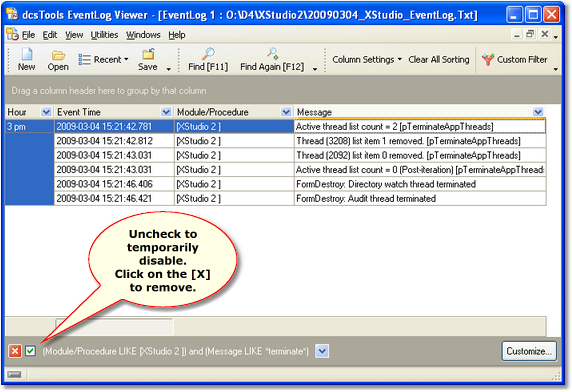
Task: Click the application icon in the menu bar
Action: 12,34
